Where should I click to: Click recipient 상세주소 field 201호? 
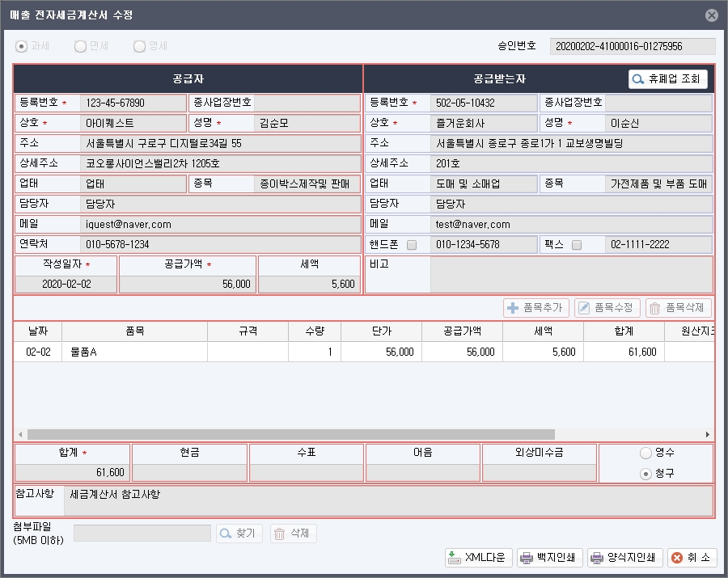(x=571, y=164)
